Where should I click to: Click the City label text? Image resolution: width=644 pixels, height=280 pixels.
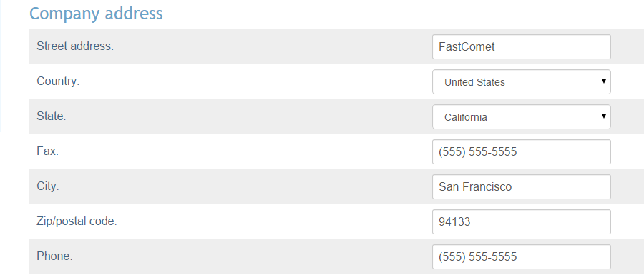pos(48,186)
